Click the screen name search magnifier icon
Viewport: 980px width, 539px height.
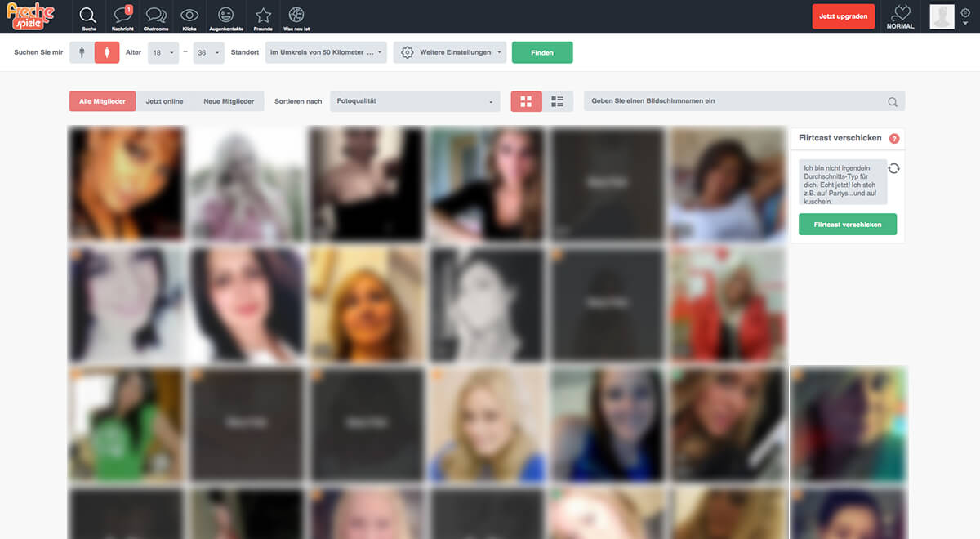(x=893, y=102)
